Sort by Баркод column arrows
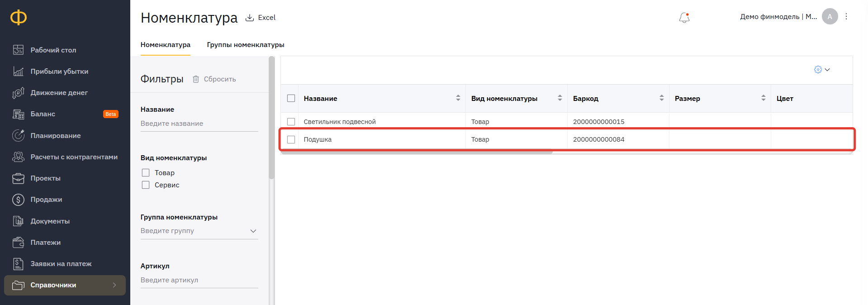This screenshot has width=868, height=305. (x=662, y=98)
